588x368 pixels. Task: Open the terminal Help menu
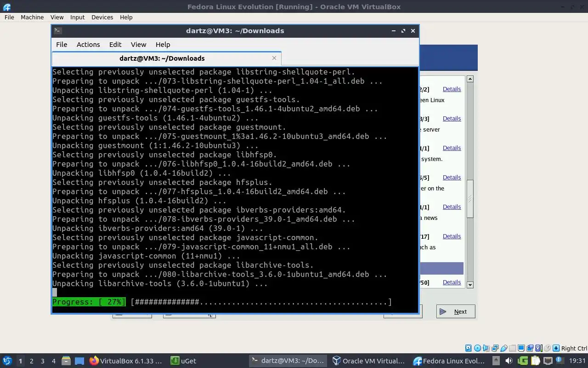163,45
